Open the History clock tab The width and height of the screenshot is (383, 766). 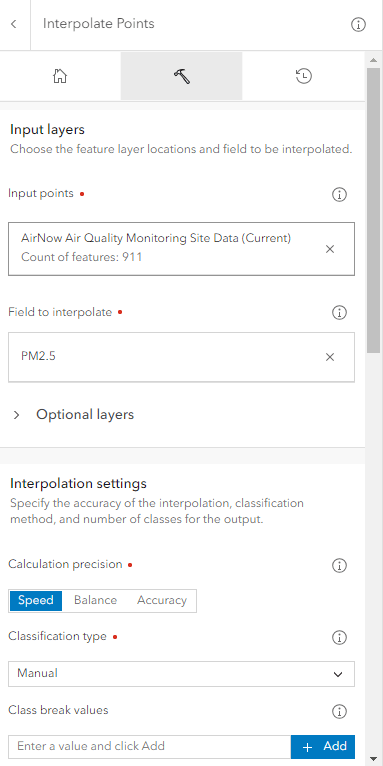coord(304,76)
